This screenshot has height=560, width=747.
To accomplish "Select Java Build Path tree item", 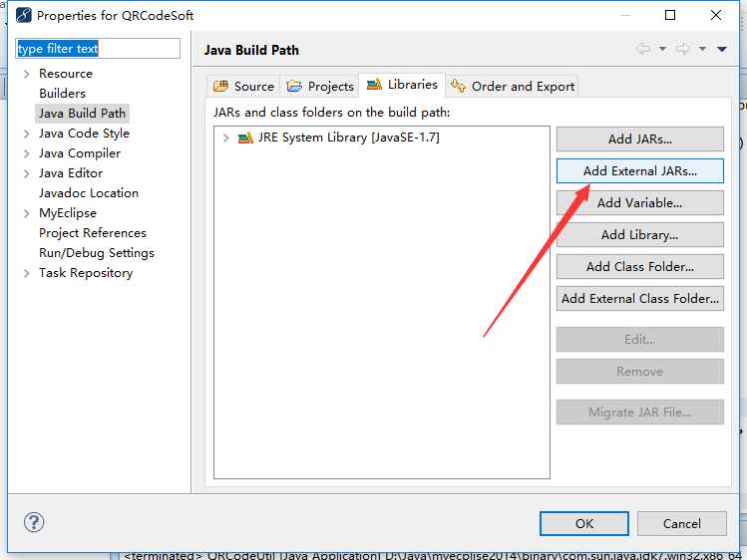I will click(x=83, y=114).
